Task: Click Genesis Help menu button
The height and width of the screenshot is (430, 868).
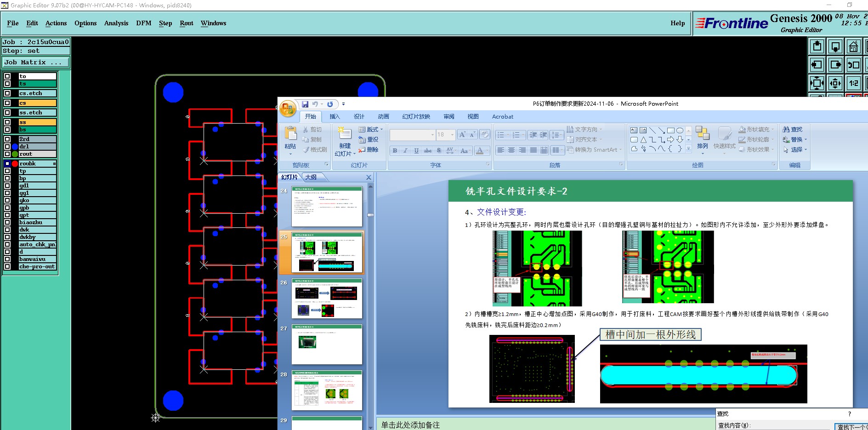Action: pos(677,23)
